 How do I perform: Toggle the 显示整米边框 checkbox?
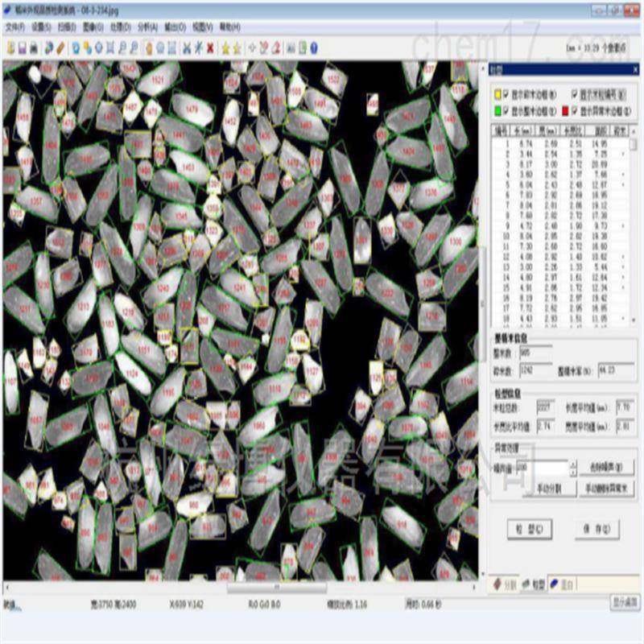click(x=506, y=110)
